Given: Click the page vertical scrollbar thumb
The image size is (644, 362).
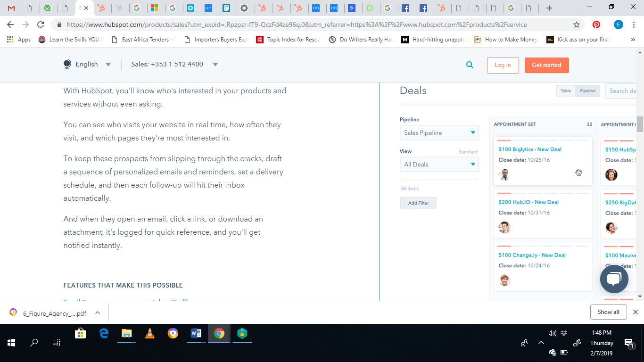Looking at the screenshot, I should (640, 124).
